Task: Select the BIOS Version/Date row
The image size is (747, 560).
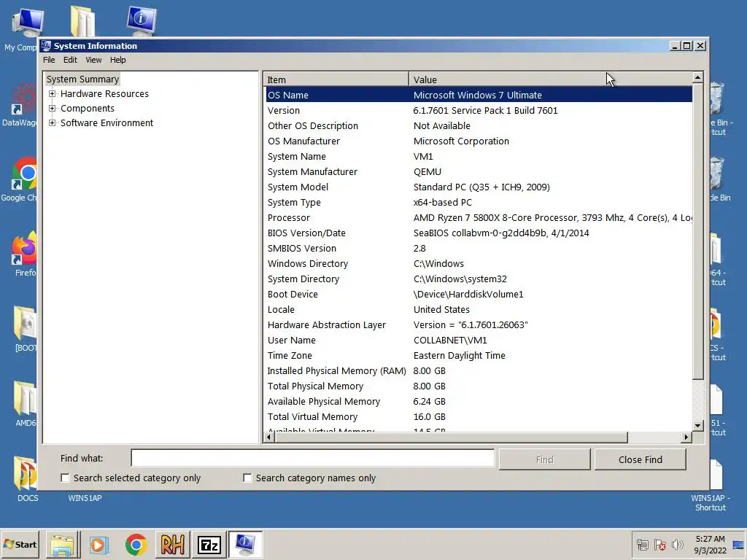Action: (479, 233)
